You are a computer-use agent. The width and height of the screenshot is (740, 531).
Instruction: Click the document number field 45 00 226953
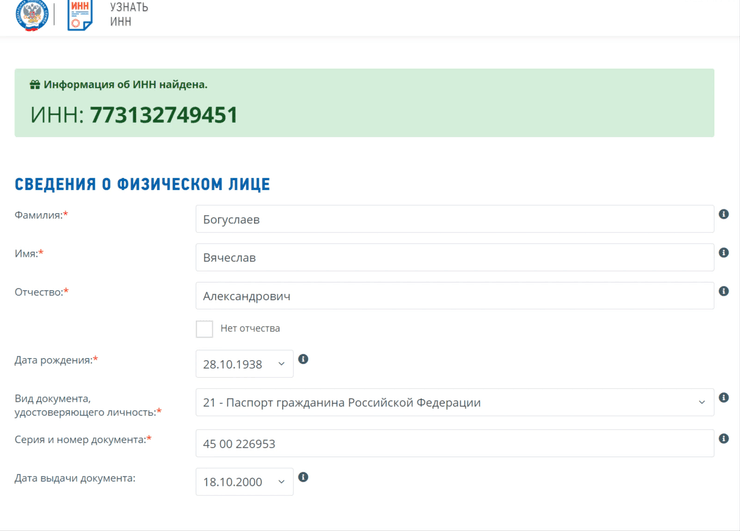[454, 443]
